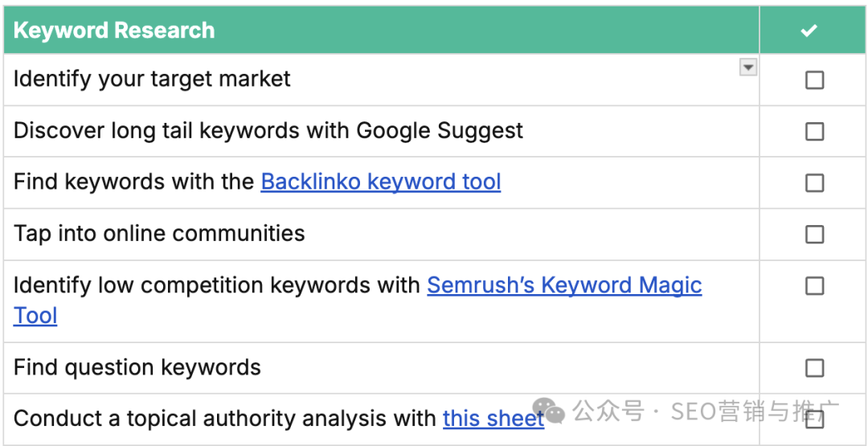Select the Keyword Research header cell
Image resolution: width=868 pixels, height=446 pixels.
pyautogui.click(x=382, y=30)
